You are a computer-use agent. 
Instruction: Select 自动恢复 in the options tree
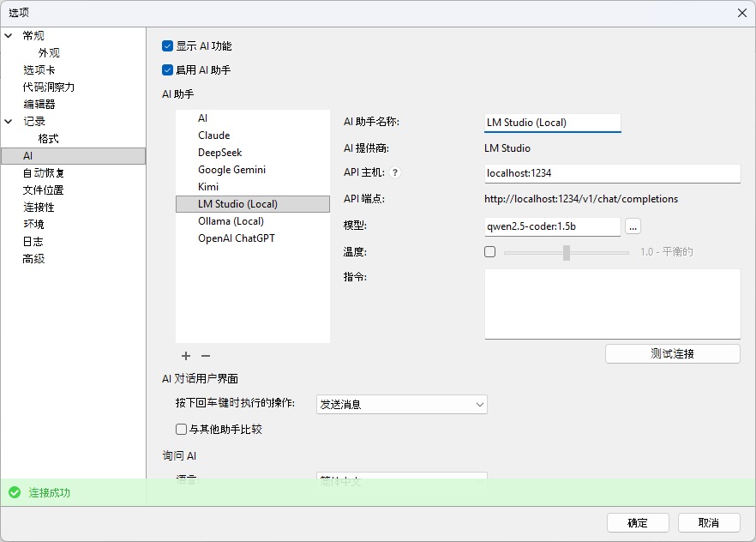pos(44,173)
